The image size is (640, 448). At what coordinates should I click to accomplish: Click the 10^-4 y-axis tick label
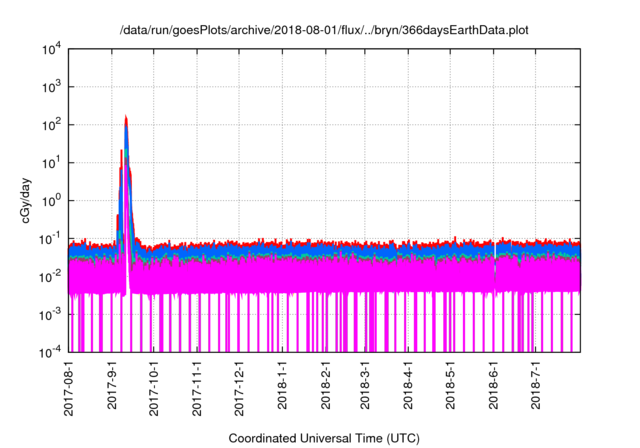click(50, 352)
